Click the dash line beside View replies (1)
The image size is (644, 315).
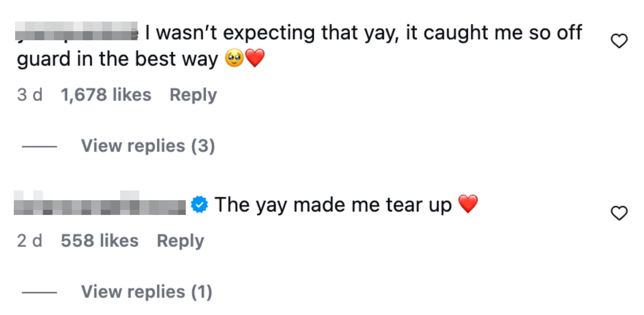click(x=39, y=292)
